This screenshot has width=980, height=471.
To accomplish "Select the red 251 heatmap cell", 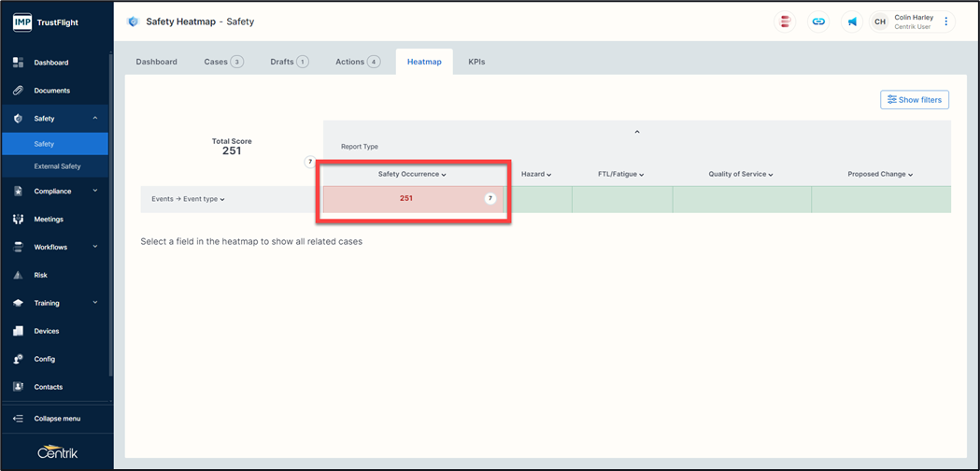I will tap(406, 199).
